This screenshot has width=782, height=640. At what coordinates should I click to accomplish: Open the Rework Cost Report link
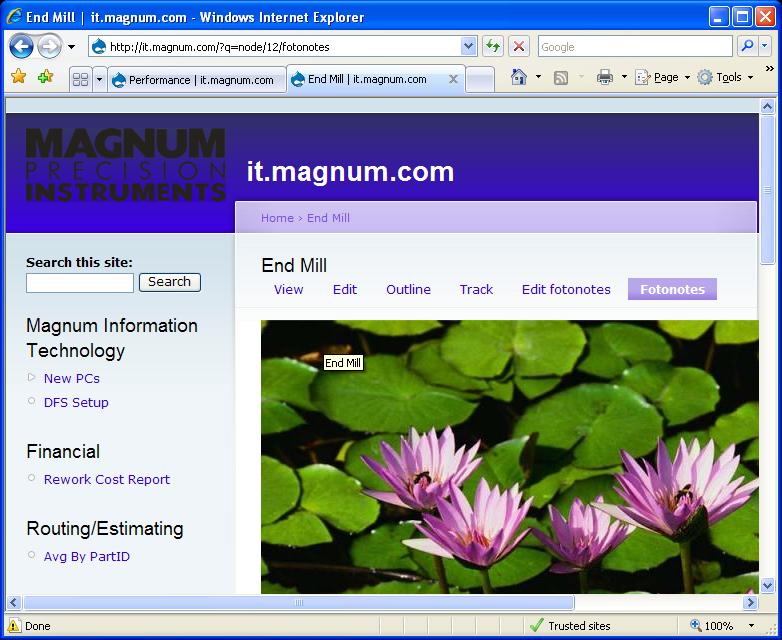point(107,479)
